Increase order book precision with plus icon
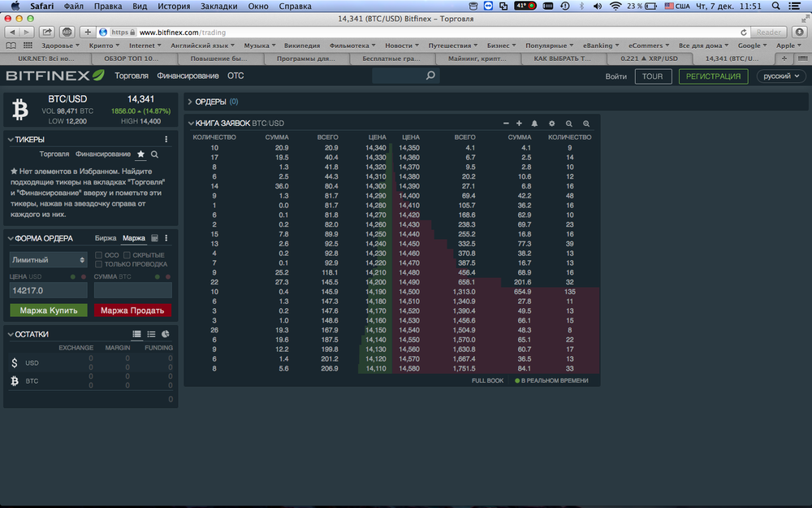 (519, 124)
